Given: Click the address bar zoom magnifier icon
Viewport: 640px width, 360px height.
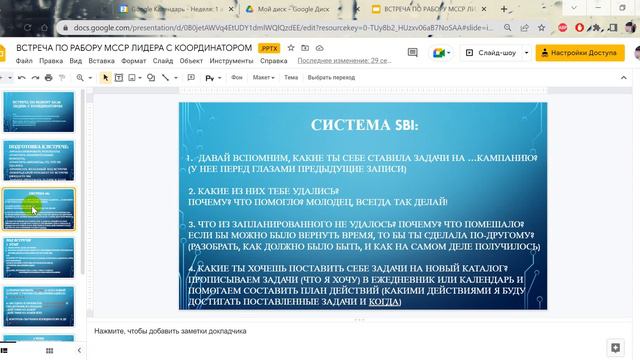Looking at the screenshot, I should (x=507, y=28).
